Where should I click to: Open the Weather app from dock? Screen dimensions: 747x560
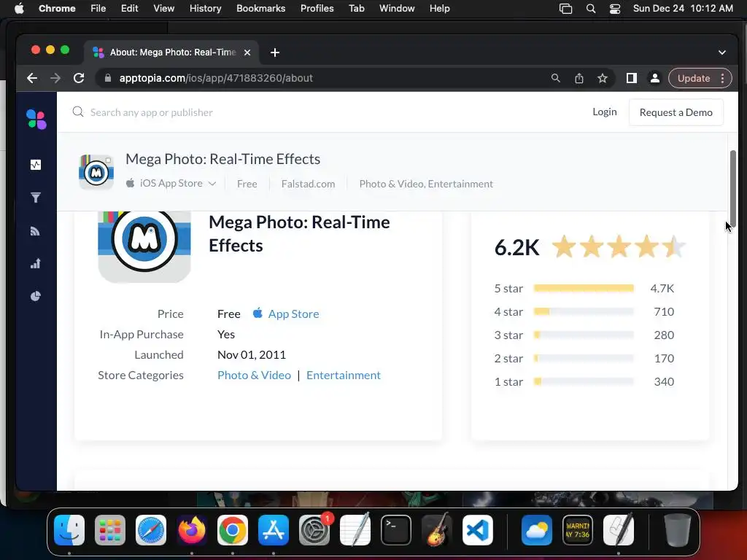[x=536, y=530]
